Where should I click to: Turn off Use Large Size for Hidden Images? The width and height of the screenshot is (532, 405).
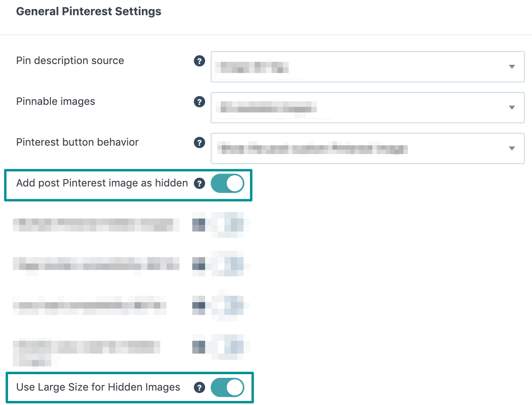(x=228, y=387)
